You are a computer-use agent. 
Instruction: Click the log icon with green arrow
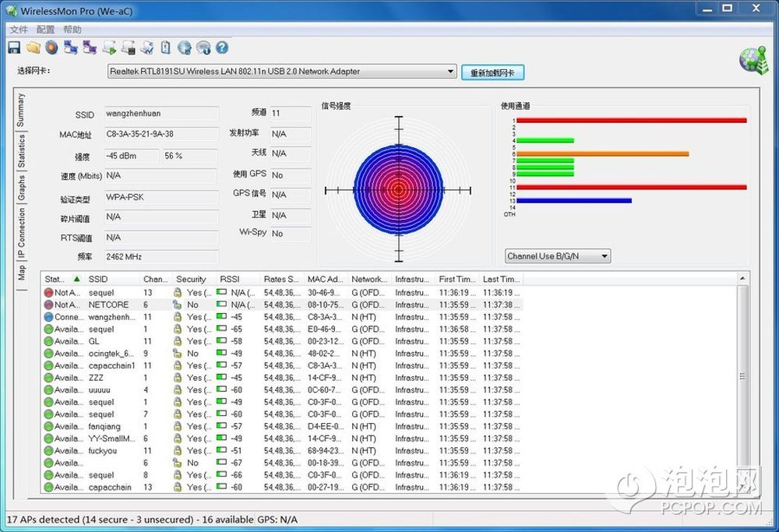click(109, 48)
